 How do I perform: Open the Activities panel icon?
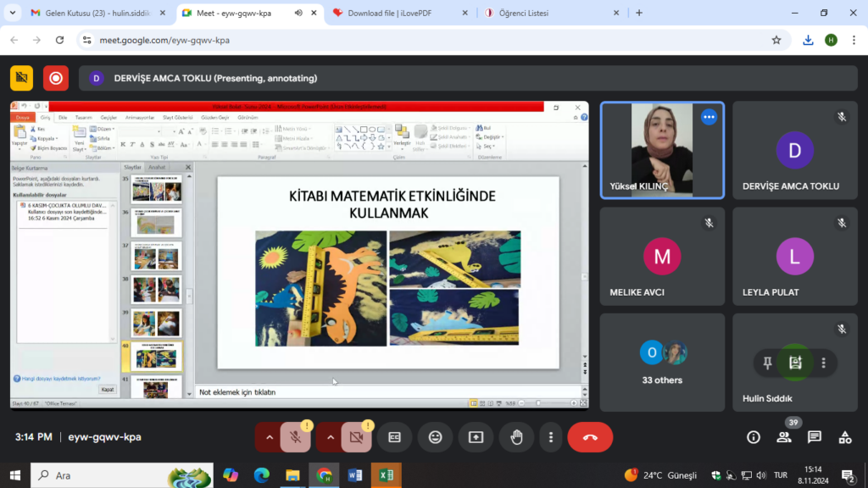(x=845, y=437)
